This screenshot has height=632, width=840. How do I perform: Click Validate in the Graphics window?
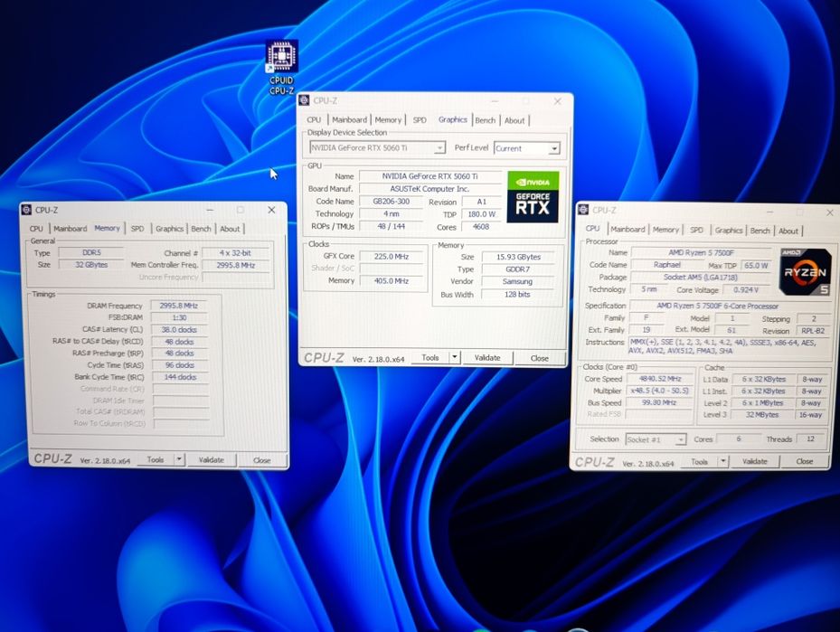[x=487, y=357]
